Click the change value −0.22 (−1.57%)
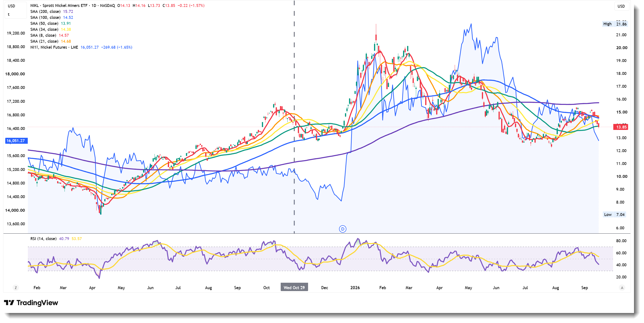The height and width of the screenshot is (323, 644). 191,5
